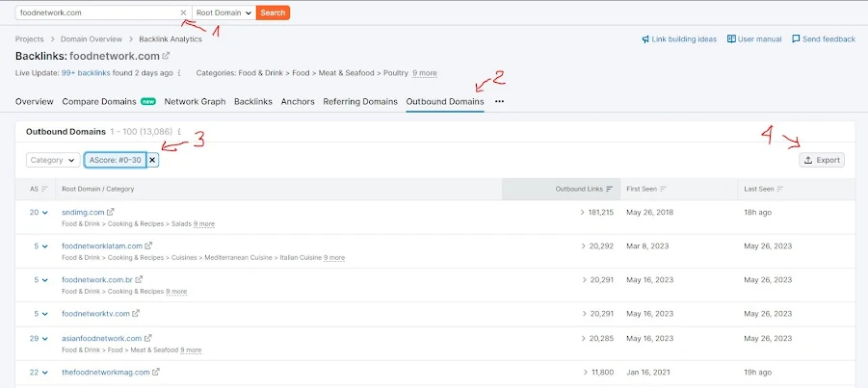Click megaphone icon beside Link building ideas
868x388 pixels.
(x=645, y=39)
